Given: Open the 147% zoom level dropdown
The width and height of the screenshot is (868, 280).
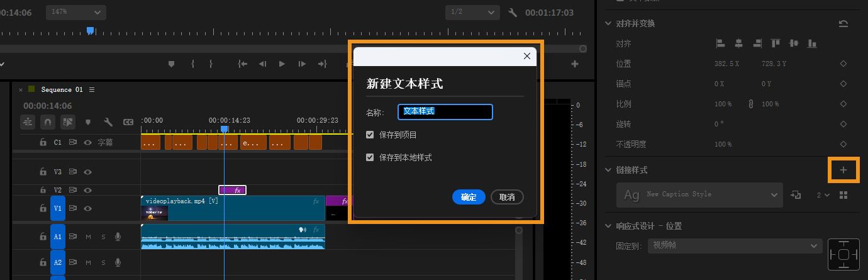Looking at the screenshot, I should point(76,12).
